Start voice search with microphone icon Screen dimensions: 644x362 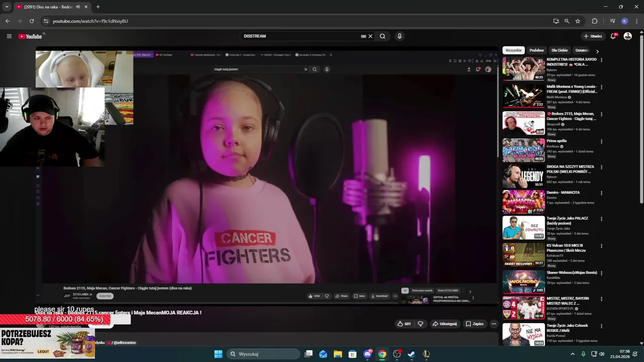click(399, 36)
